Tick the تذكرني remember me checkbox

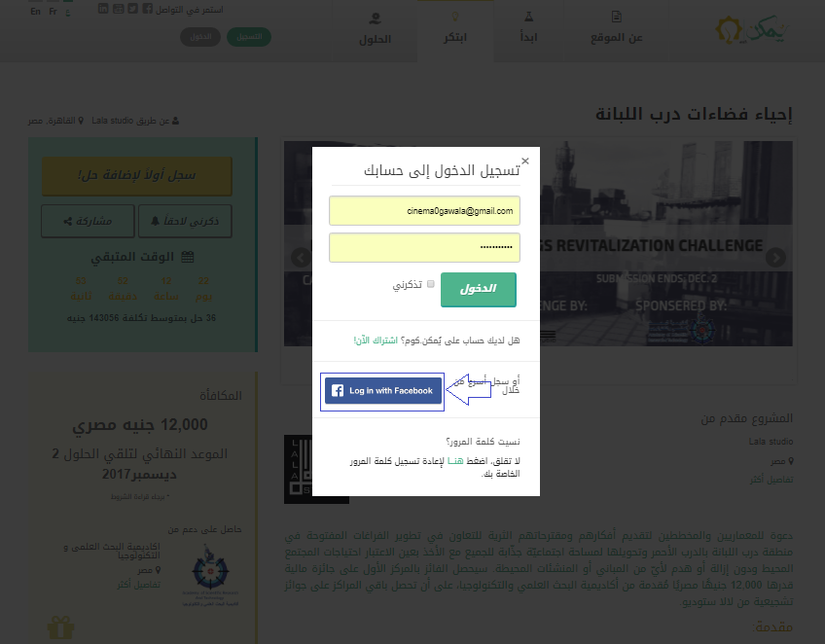click(x=430, y=285)
